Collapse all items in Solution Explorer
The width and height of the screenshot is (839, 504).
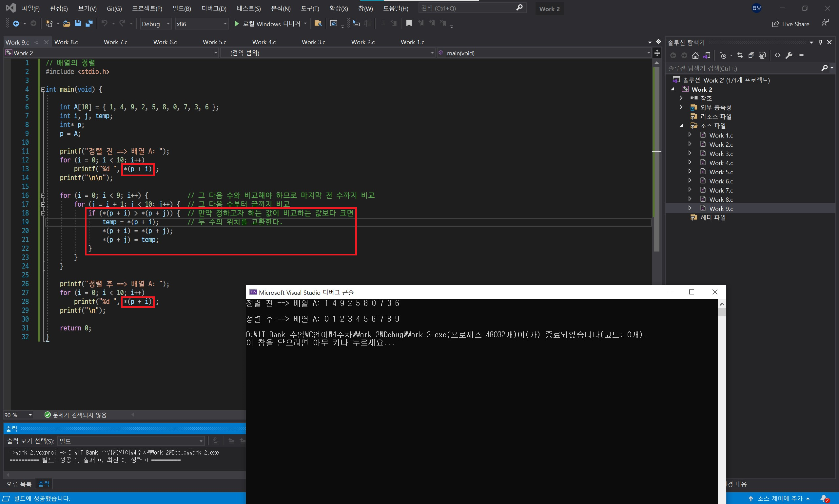751,55
